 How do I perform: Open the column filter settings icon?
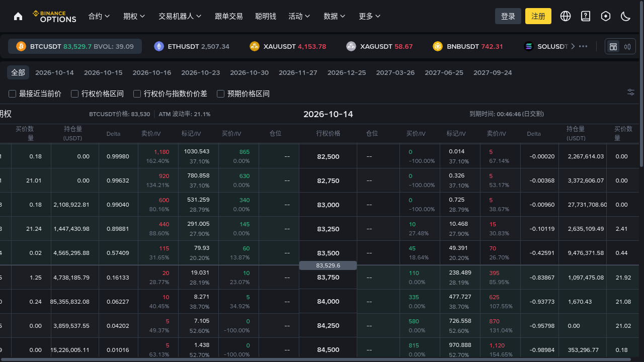tap(631, 92)
